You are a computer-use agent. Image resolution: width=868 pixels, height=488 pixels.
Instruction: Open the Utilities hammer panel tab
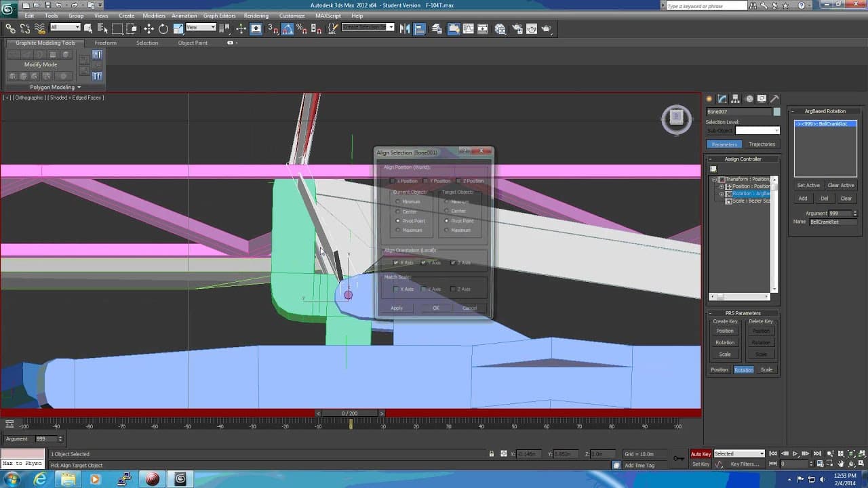click(774, 99)
